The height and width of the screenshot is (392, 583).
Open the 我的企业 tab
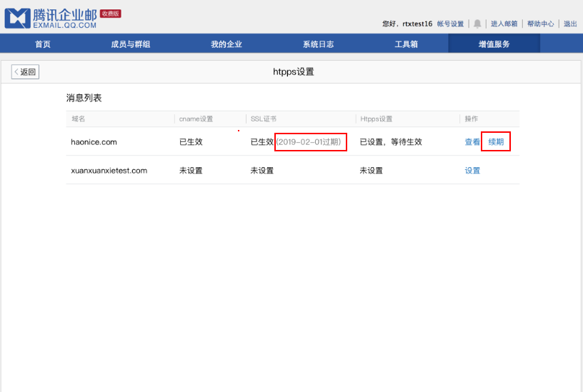[x=226, y=44]
